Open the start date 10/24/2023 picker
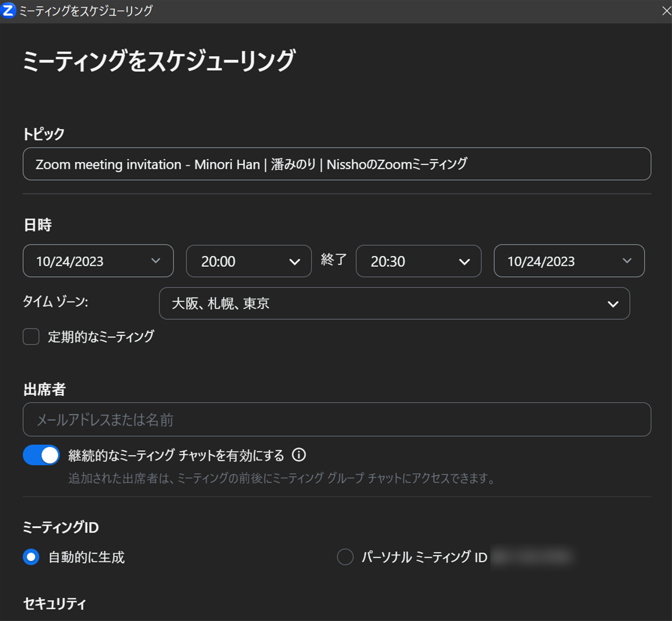Image resolution: width=672 pixels, height=621 pixels. pyautogui.click(x=98, y=261)
